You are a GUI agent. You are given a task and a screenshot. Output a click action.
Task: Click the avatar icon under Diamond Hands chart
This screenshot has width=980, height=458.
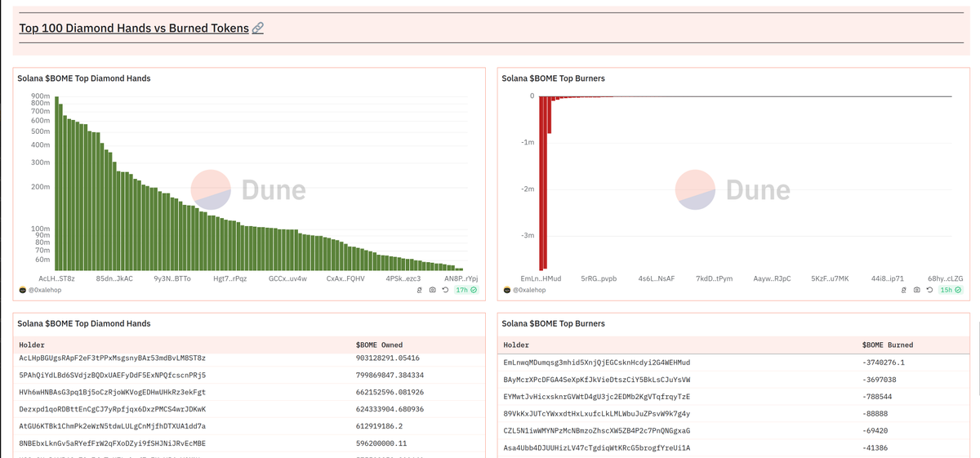point(22,290)
